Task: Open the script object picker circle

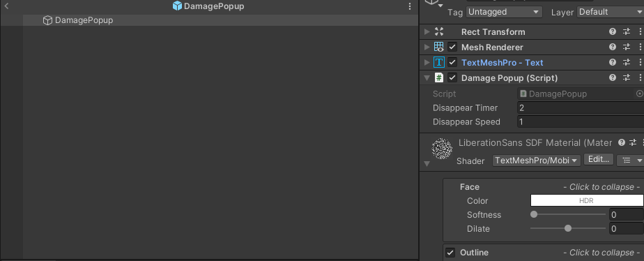Action: coord(640,94)
